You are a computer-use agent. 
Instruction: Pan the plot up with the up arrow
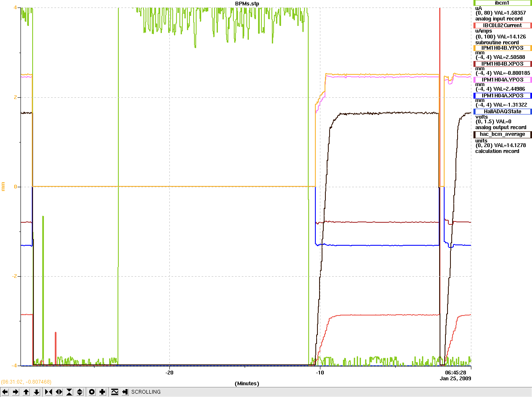[26, 392]
